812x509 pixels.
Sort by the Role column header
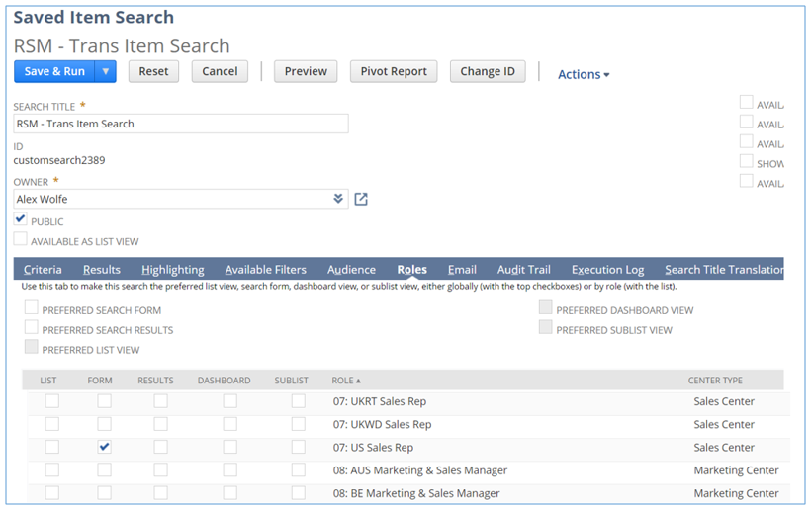pos(346,380)
